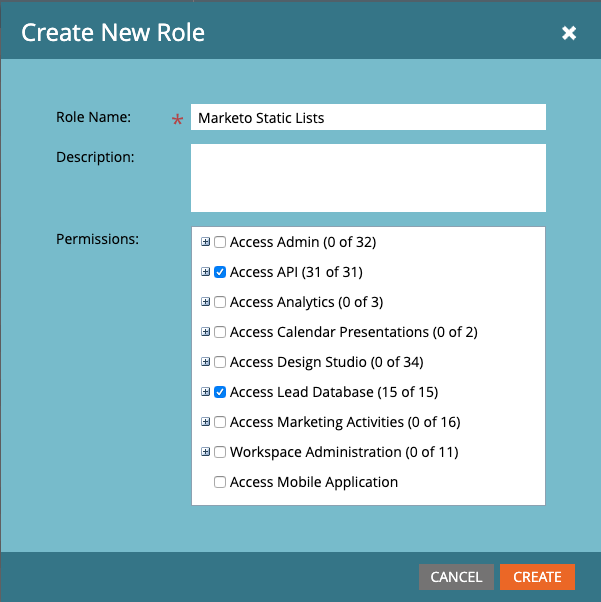Expand Access Calendar Presentations node

point(206,332)
